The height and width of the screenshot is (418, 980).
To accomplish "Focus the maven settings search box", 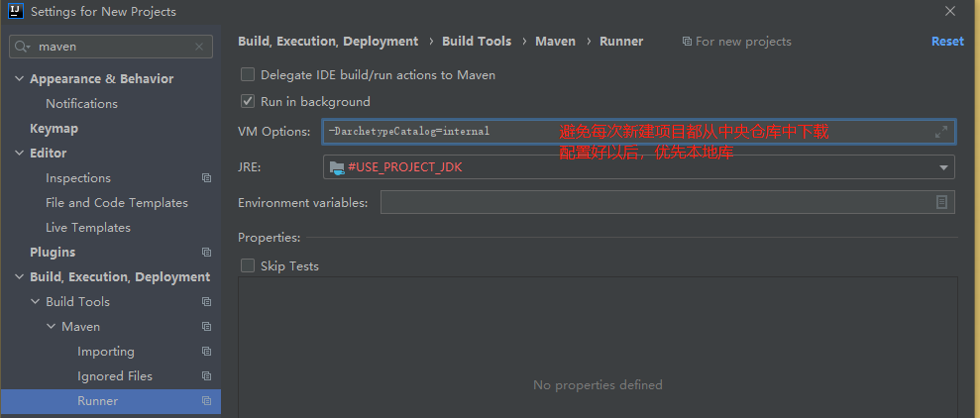I will click(x=111, y=47).
